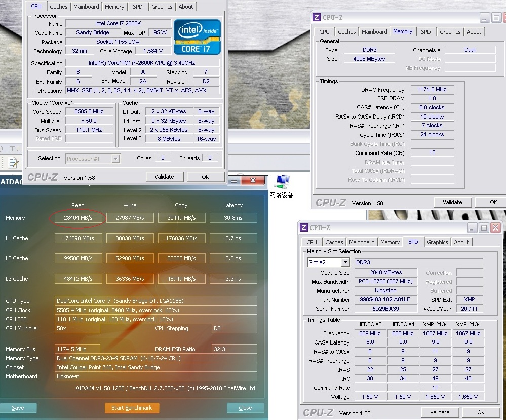
Task: Click the Memory Read 28404 MB/s result field
Action: [78, 218]
